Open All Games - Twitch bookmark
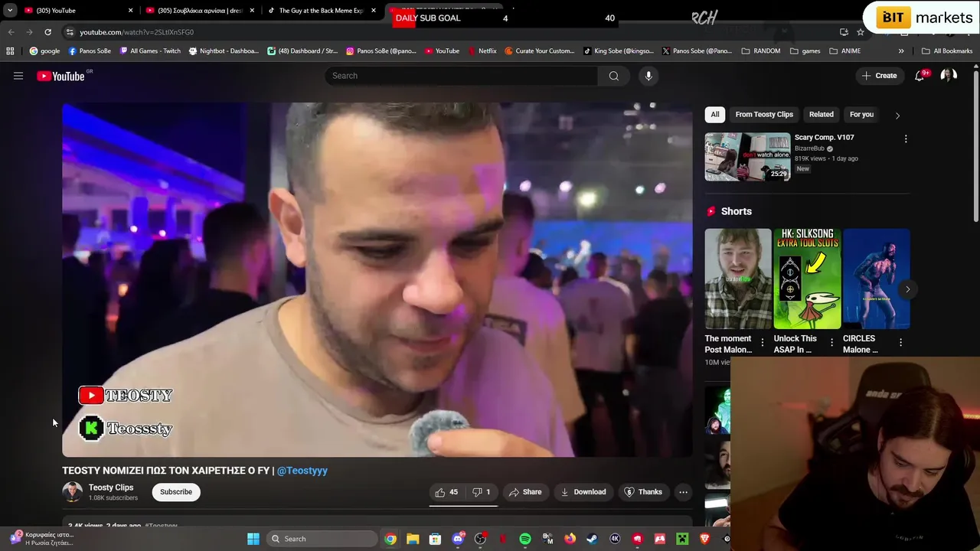This screenshot has width=980, height=551. click(149, 51)
